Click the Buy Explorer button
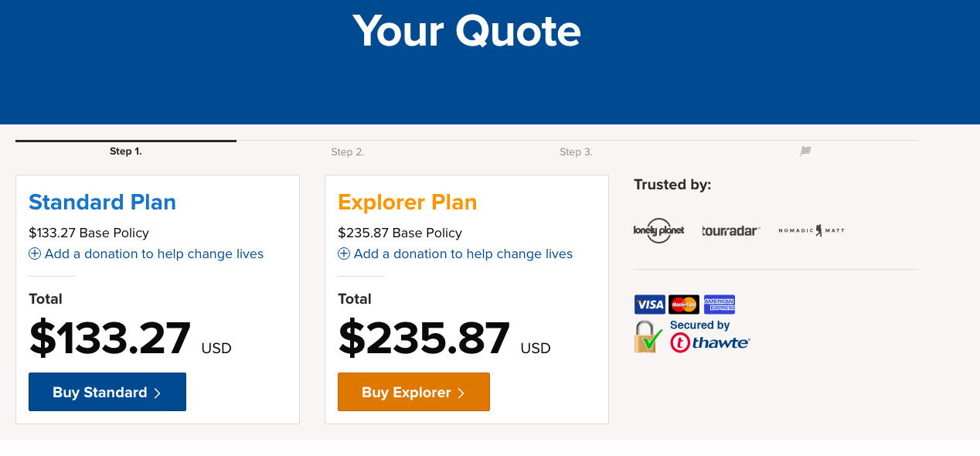Image resolution: width=980 pixels, height=456 pixels. (x=413, y=392)
